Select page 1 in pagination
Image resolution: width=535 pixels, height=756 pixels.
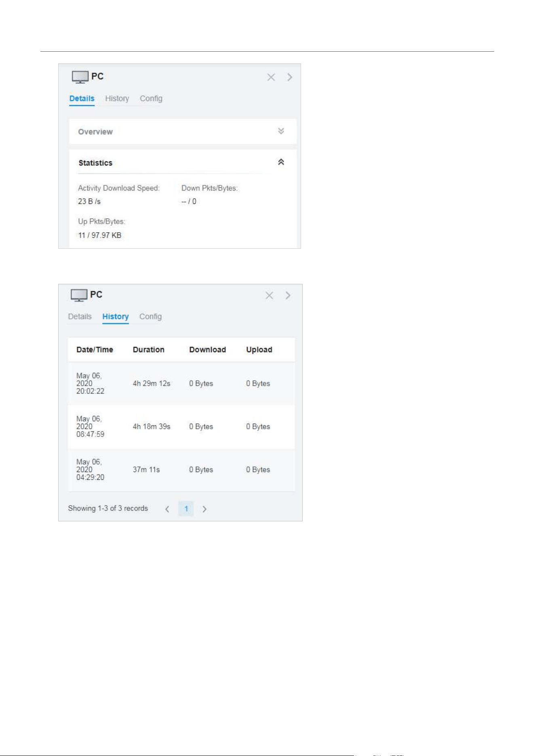[x=186, y=509]
